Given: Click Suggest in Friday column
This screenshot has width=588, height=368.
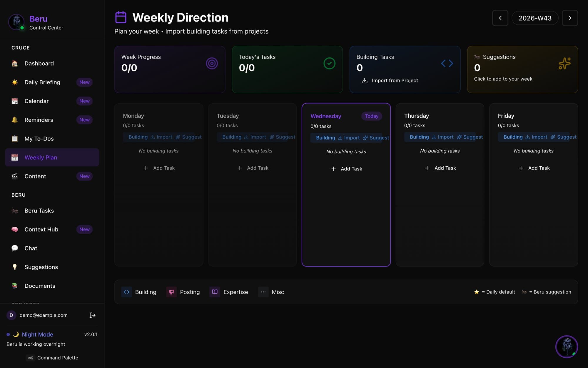Looking at the screenshot, I should tap(564, 137).
